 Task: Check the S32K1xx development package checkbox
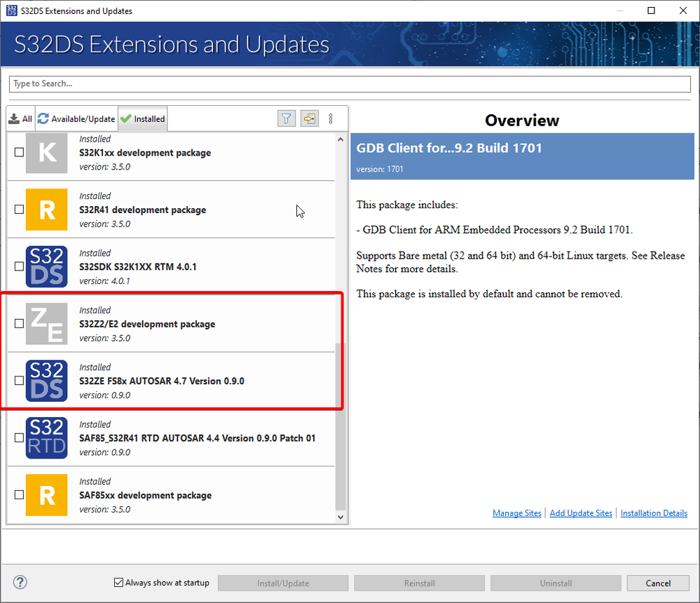tap(19, 152)
